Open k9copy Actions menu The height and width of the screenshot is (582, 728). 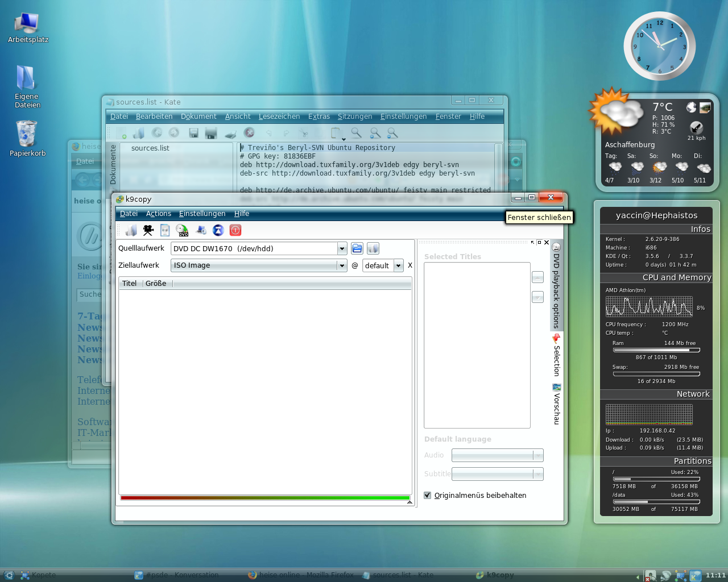(159, 214)
